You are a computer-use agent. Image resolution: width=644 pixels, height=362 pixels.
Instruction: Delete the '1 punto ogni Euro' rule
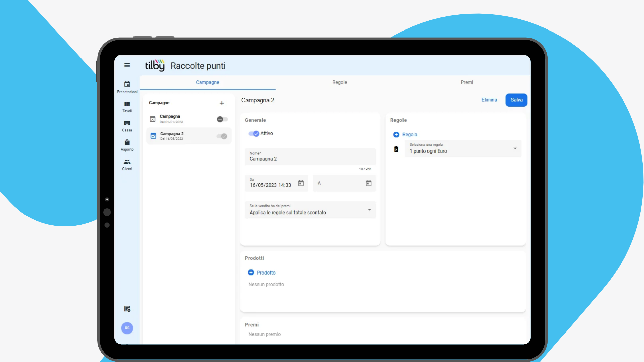tap(396, 149)
